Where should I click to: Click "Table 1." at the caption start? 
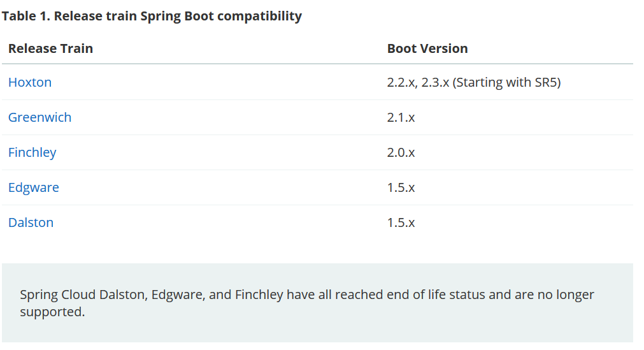[x=26, y=16]
